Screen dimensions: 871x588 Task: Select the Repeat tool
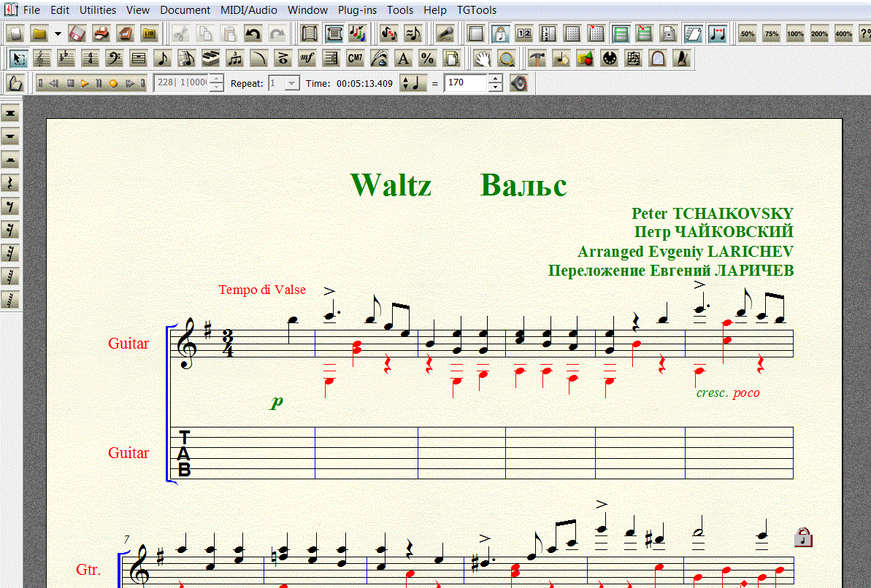(331, 58)
